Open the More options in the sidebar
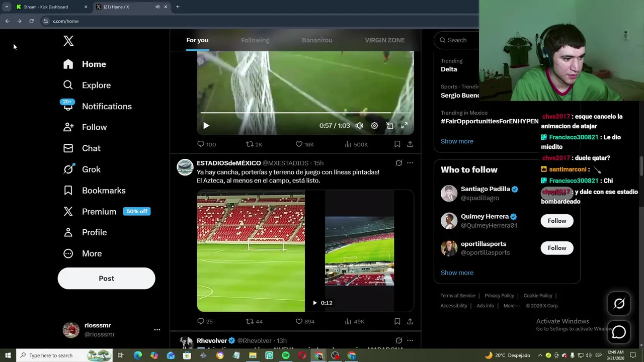This screenshot has height=362, width=644. [x=83, y=254]
